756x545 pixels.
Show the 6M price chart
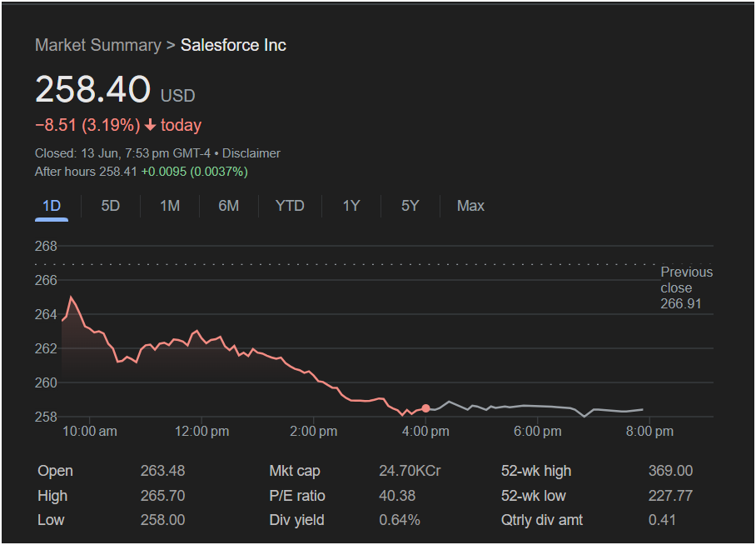click(228, 206)
